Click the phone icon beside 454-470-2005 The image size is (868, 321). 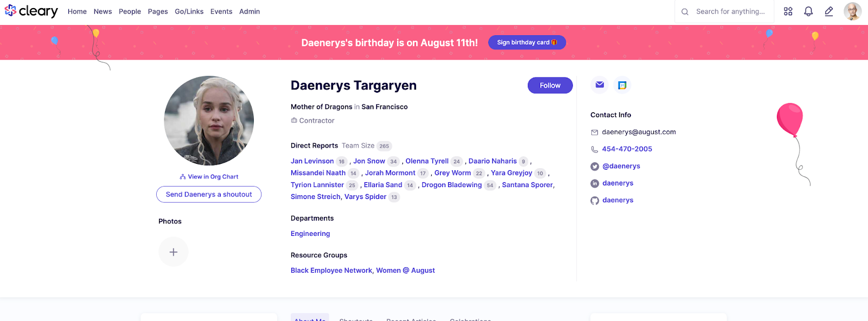[595, 150]
